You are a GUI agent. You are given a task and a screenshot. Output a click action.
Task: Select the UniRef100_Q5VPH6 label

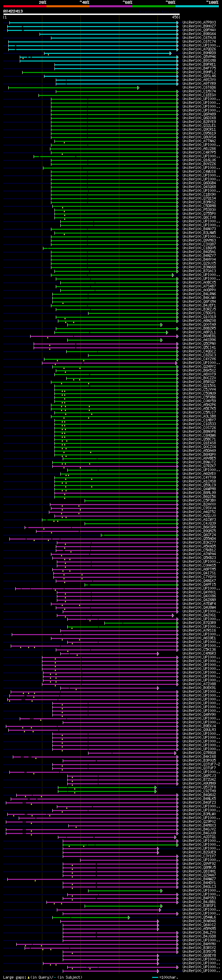point(199,57)
